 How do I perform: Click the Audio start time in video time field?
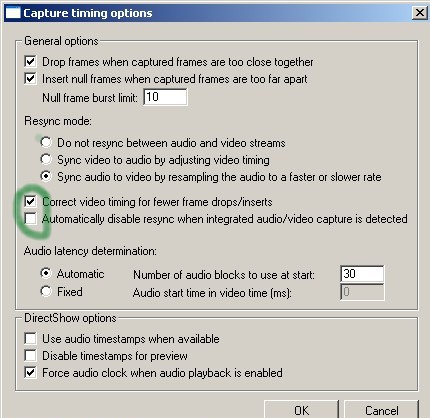[x=362, y=292]
